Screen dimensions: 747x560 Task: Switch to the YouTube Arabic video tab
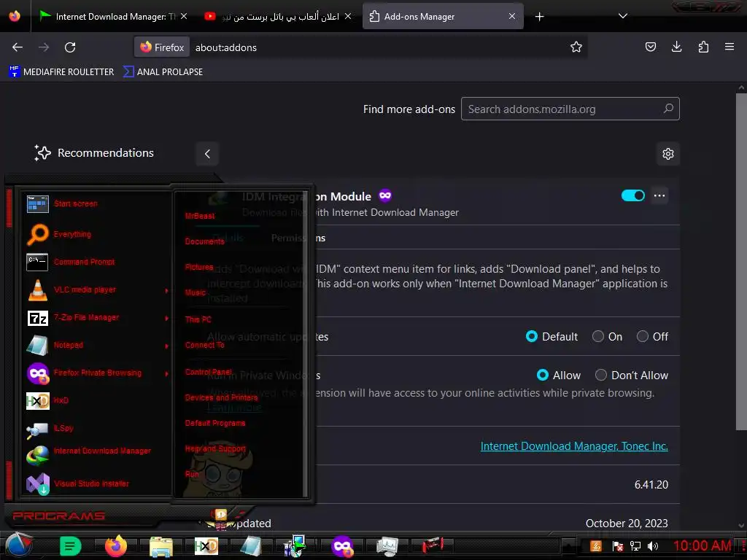(278, 17)
